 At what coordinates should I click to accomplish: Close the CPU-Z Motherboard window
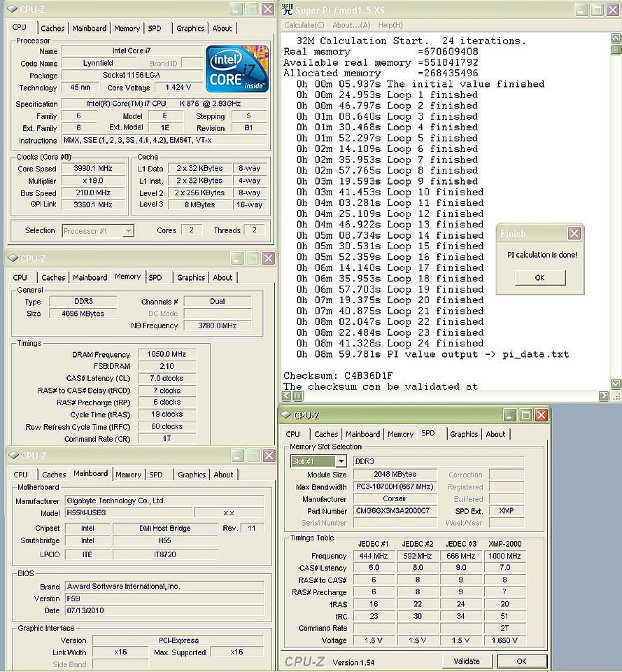pos(269,456)
